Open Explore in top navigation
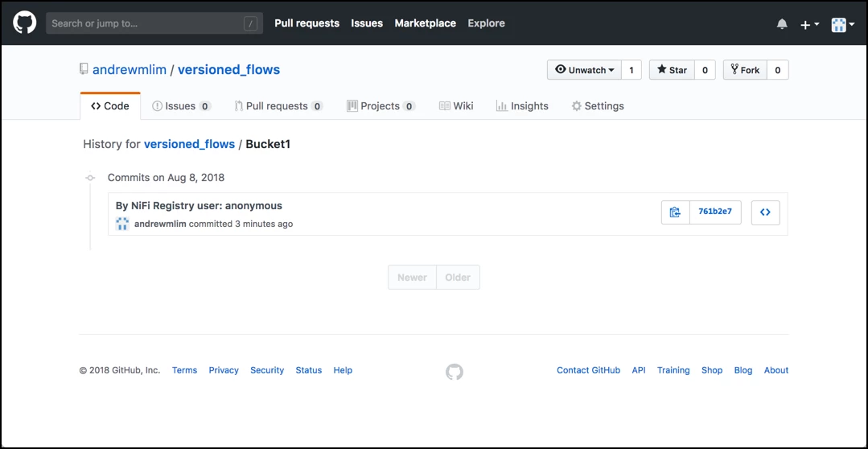The image size is (868, 449). tap(486, 23)
